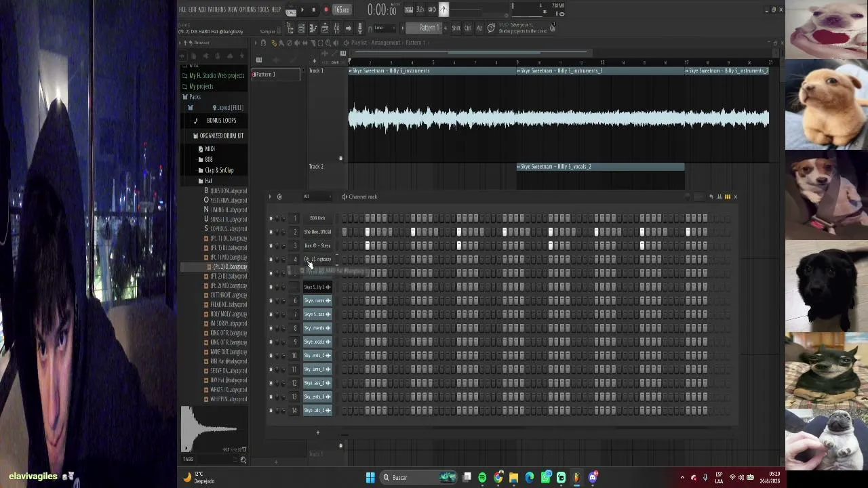Click the Ctrl modifier button in toolbar
Screen dimensions: 868x488
click(x=468, y=28)
